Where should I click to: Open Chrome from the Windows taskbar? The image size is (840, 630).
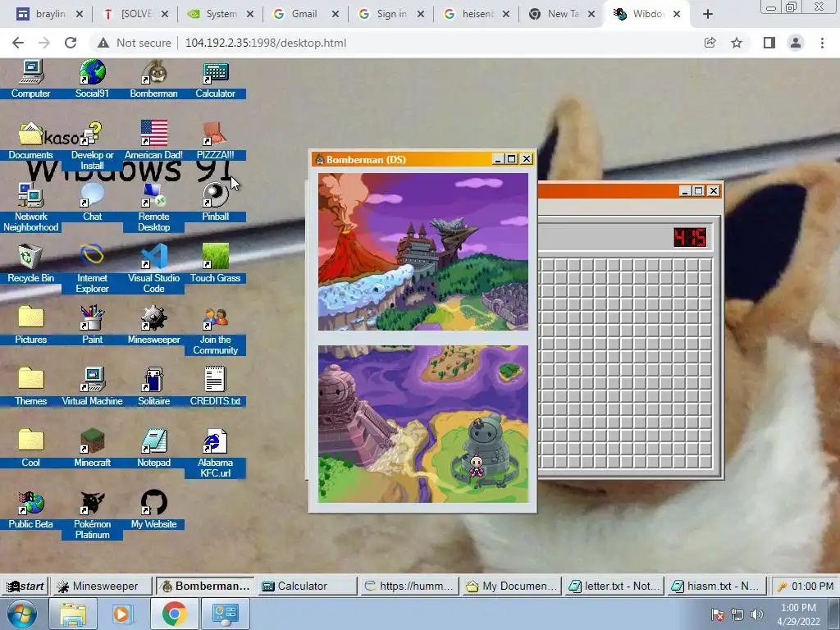(174, 614)
